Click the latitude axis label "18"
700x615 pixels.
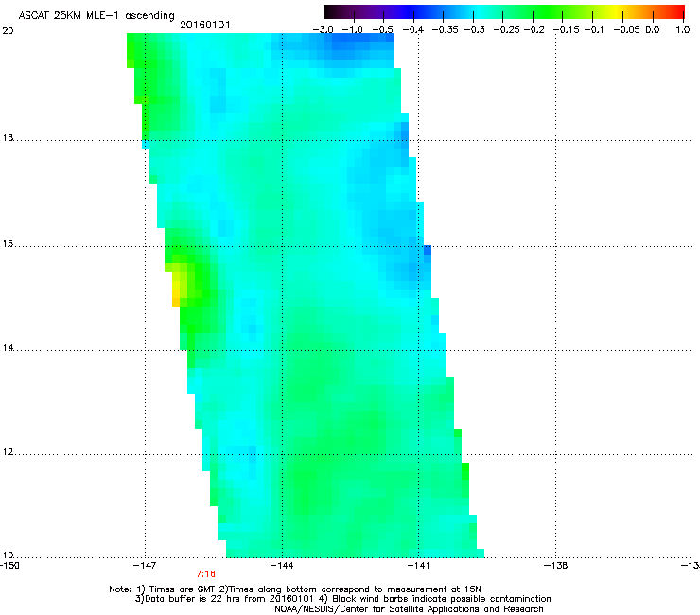[x=8, y=138]
